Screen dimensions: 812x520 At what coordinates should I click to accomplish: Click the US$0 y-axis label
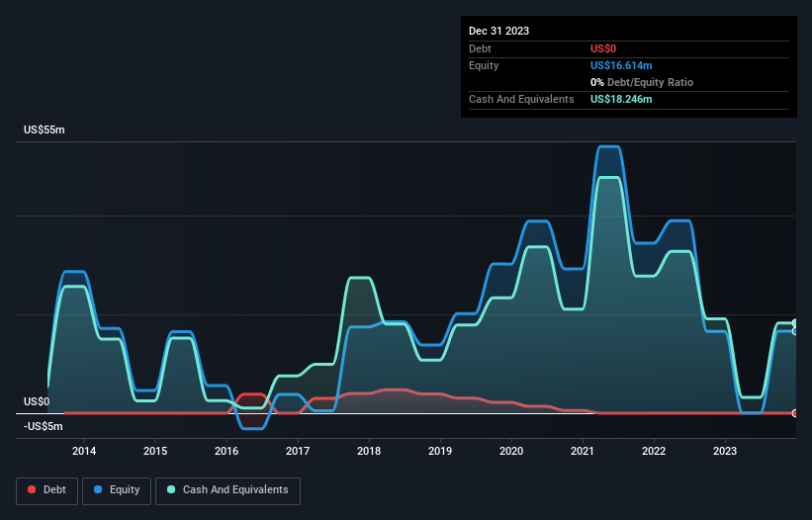(x=37, y=402)
